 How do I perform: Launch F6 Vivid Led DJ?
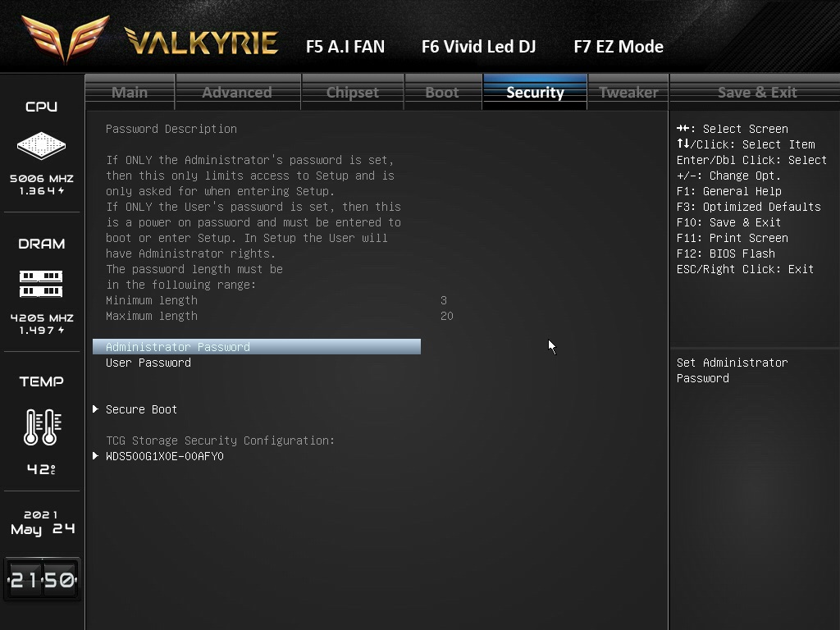click(478, 47)
